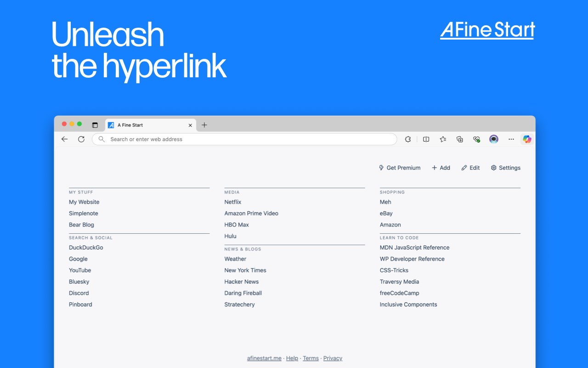
Task: Click the A Fine Start logo banner
Action: (x=488, y=30)
